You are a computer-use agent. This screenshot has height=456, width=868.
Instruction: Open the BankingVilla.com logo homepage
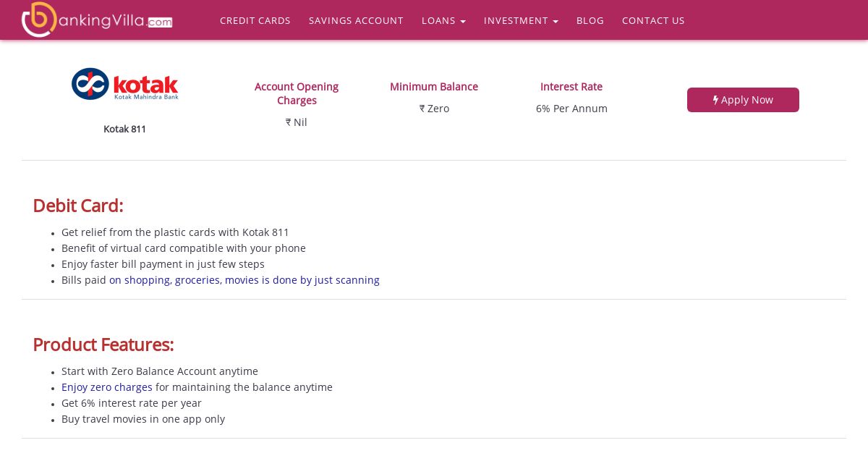tap(97, 20)
